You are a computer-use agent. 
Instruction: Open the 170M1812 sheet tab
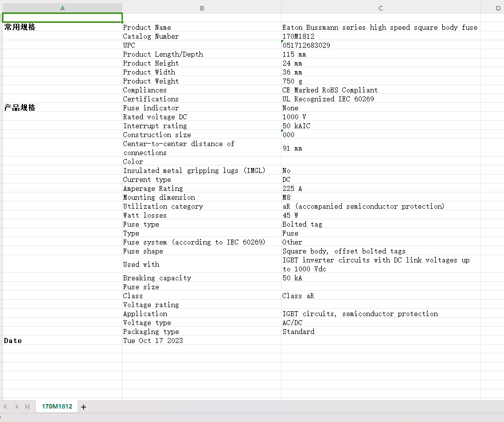click(x=57, y=406)
